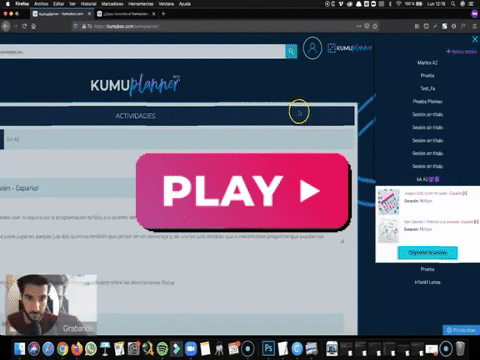Open the Calendar app in dock
Image resolution: width=480 pixels, height=360 pixels.
point(234,349)
